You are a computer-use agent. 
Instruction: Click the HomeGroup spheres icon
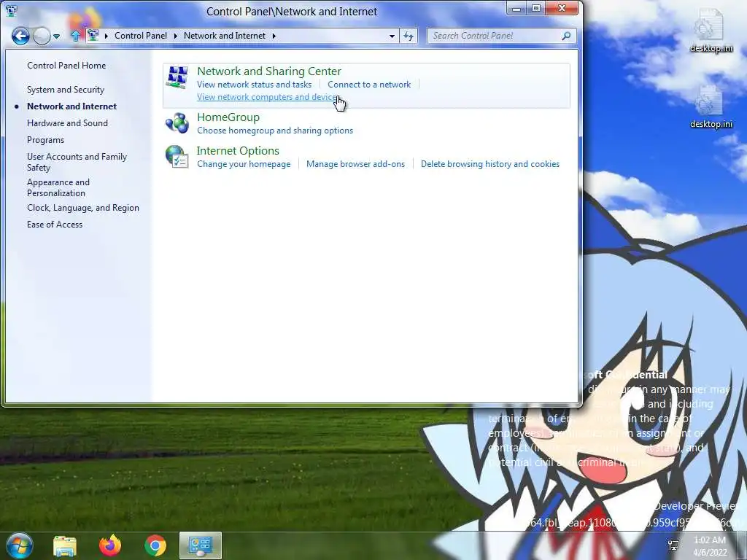tap(177, 122)
